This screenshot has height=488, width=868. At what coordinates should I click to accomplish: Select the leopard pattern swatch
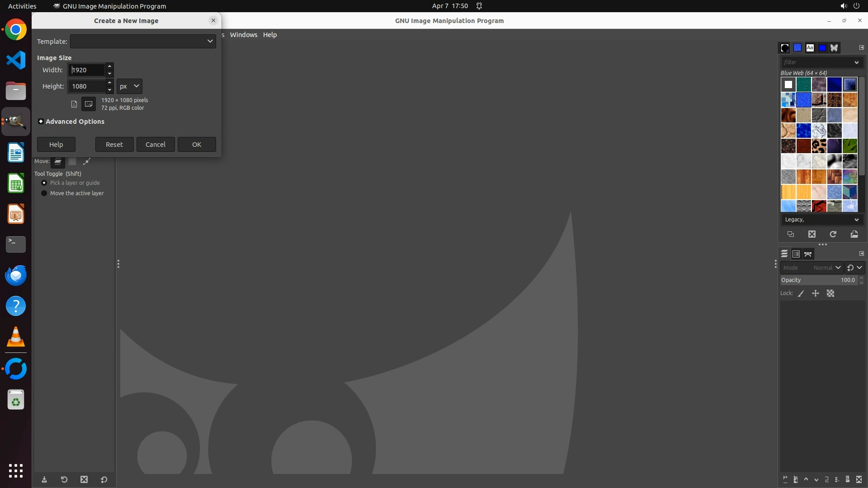pyautogui.click(x=819, y=146)
